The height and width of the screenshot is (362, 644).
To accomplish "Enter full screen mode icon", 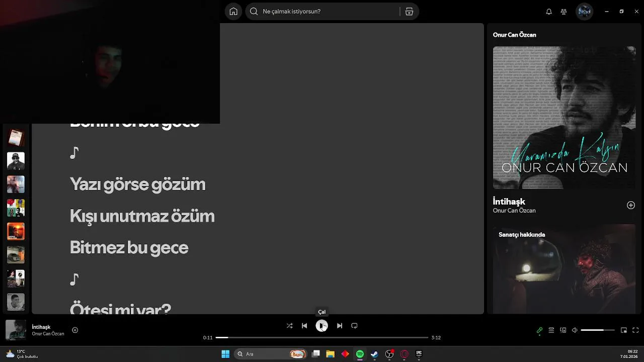I will 635,330.
